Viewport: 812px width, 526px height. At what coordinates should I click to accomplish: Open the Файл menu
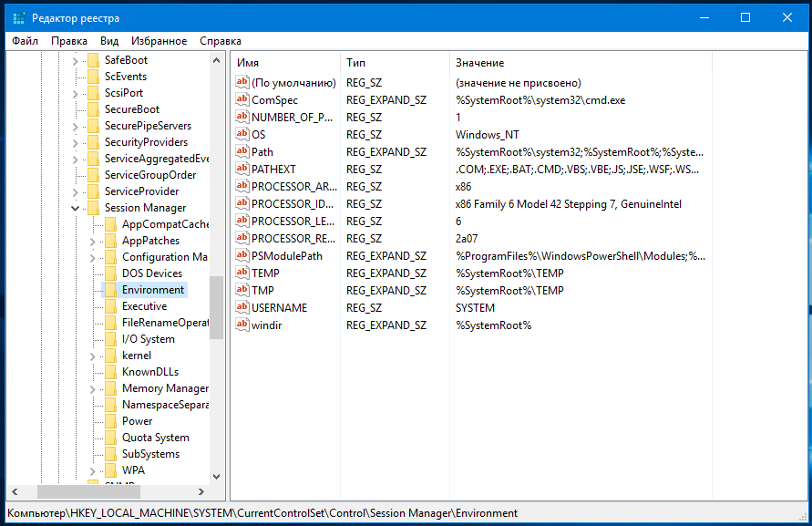click(26, 41)
